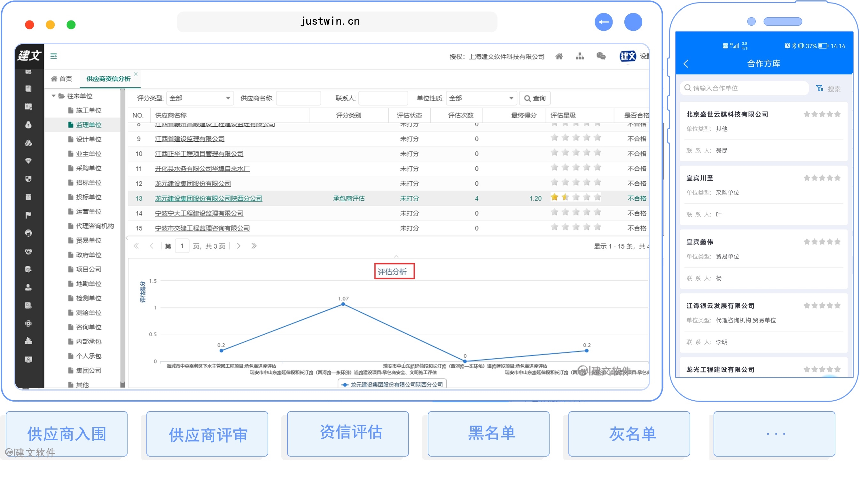The width and height of the screenshot is (868, 479).
Task: Click the 查询 search button
Action: (x=535, y=98)
